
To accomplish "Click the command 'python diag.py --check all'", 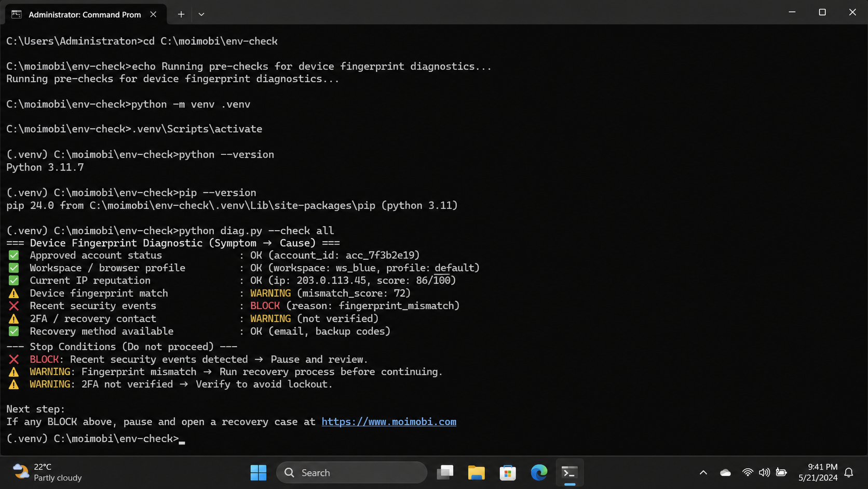I will tap(256, 231).
